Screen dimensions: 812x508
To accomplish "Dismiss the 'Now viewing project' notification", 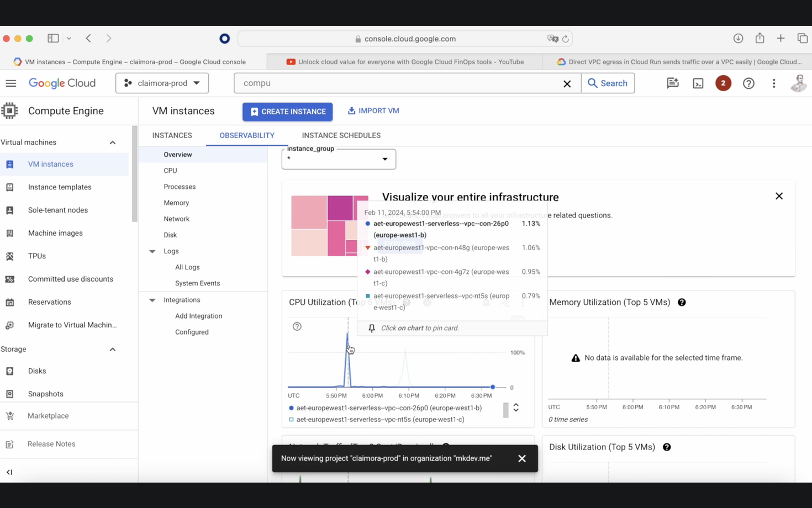I will tap(522, 458).
